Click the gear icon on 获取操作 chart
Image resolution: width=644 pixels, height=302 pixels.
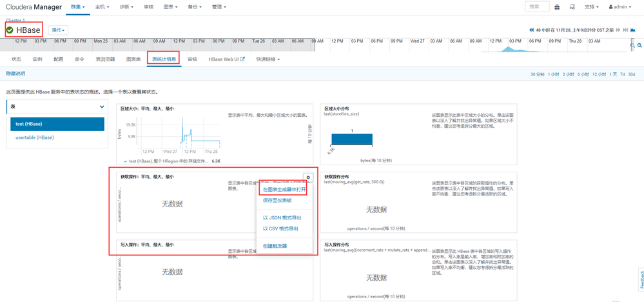point(308,177)
